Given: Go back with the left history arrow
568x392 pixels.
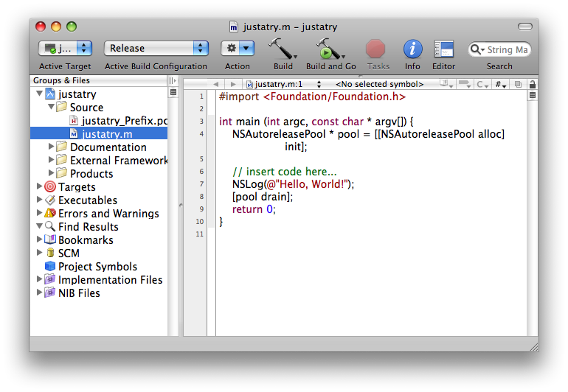Looking at the screenshot, I should (215, 84).
